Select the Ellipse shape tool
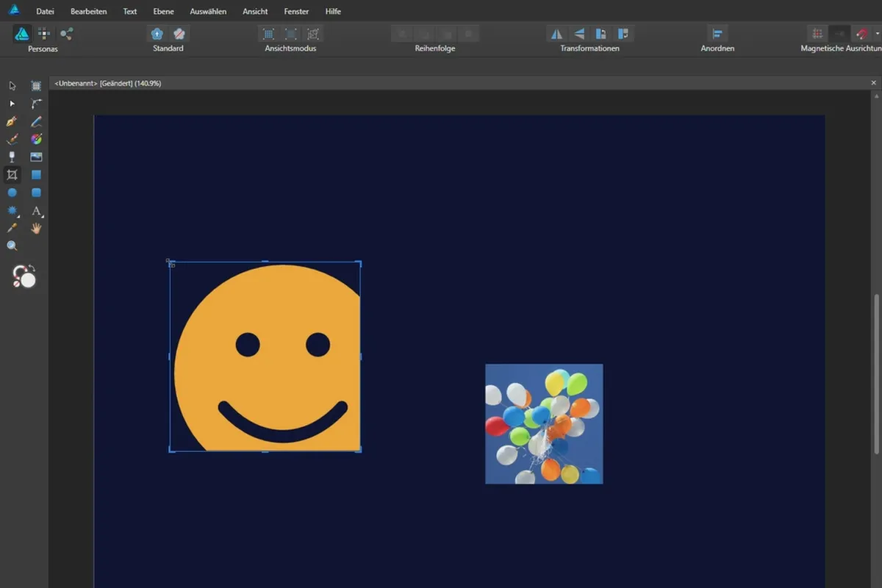The height and width of the screenshot is (588, 882). click(12, 193)
